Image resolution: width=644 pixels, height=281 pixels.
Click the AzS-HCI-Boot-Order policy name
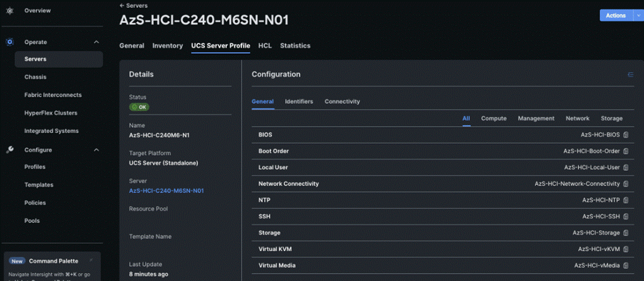tap(591, 151)
